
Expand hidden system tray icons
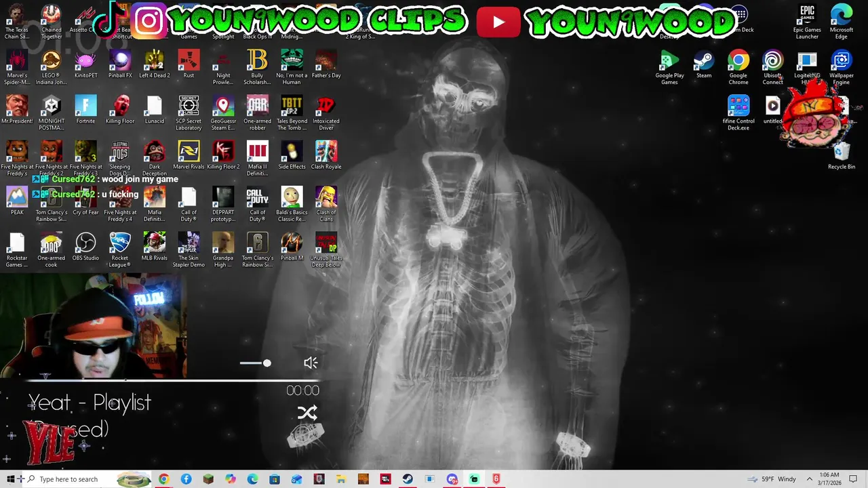[809, 479]
